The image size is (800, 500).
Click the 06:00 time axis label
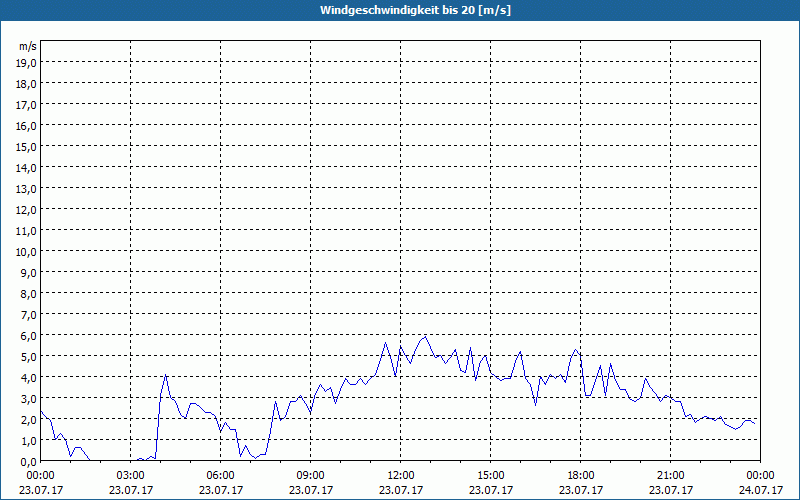(x=220, y=476)
